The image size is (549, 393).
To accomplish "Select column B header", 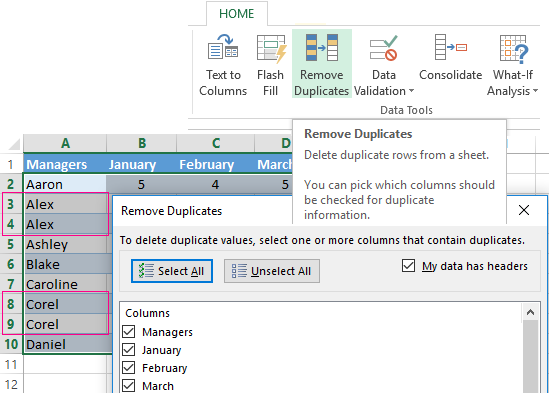I will coord(141,143).
